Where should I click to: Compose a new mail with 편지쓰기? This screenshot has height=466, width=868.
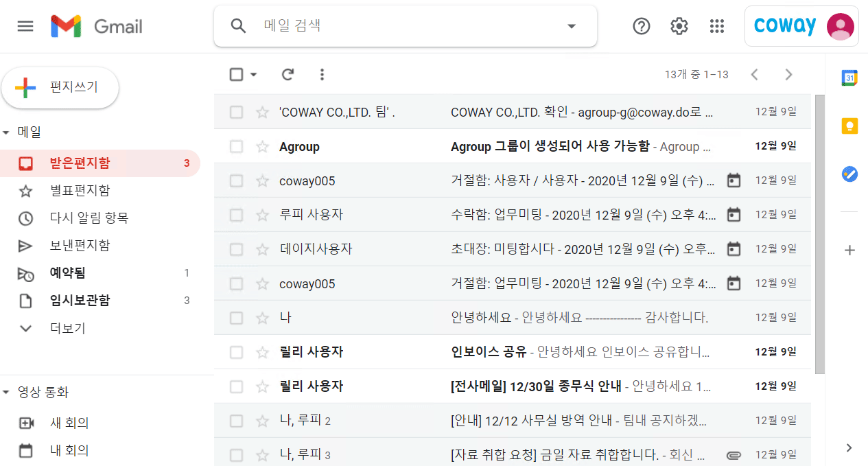(60, 88)
